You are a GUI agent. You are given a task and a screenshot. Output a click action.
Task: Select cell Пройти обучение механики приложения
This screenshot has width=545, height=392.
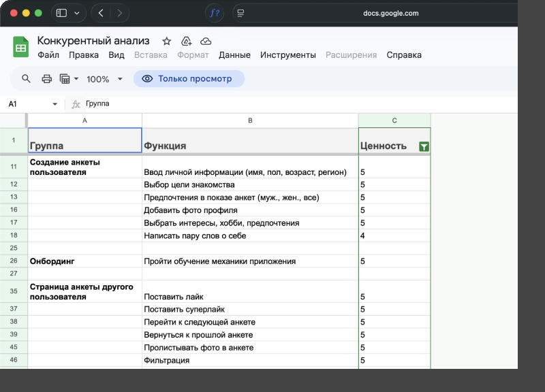250,261
